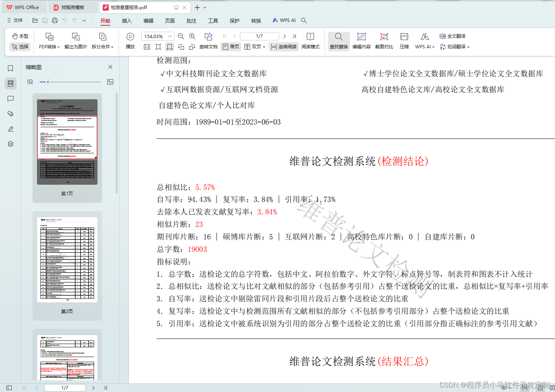Viewport: 555px width, 392px height.
Task: Start slideshow with Play (播放) button
Action: point(130,41)
